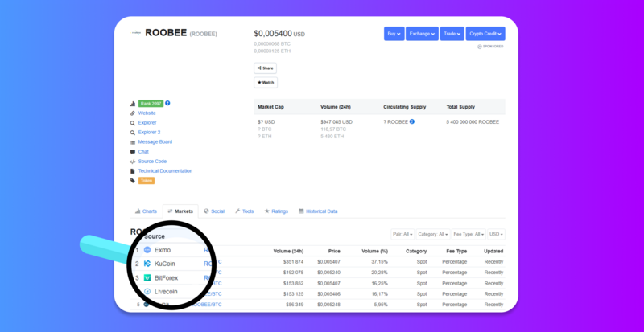Open the Category: All filter
The height and width of the screenshot is (332, 644).
point(433,234)
